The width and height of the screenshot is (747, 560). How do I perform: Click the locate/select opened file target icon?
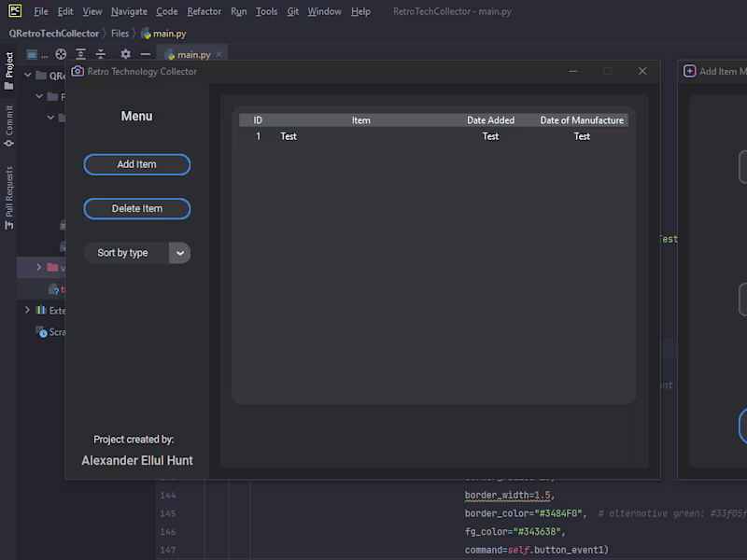point(61,54)
